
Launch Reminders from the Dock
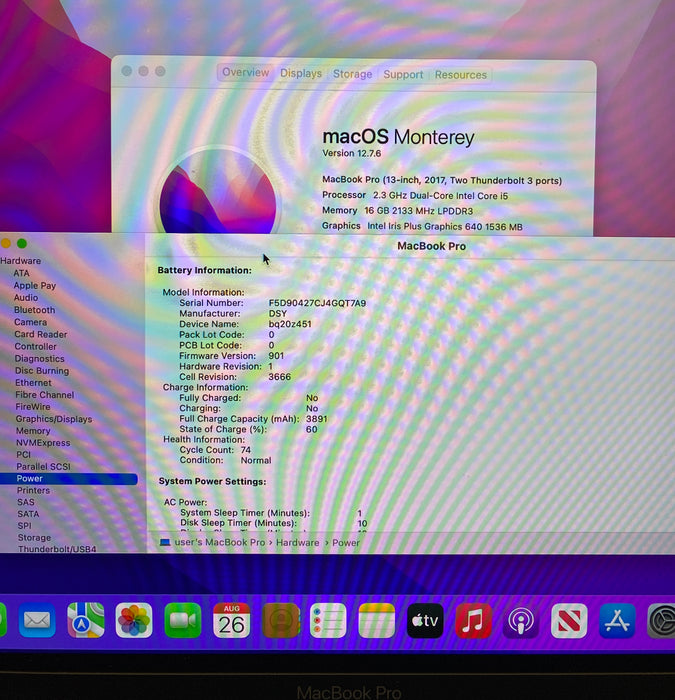tap(328, 620)
